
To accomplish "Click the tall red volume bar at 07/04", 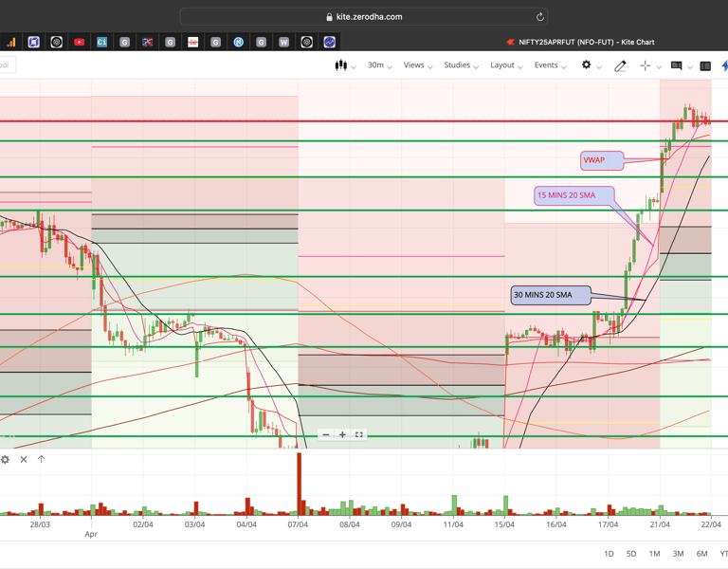I will 299,483.
